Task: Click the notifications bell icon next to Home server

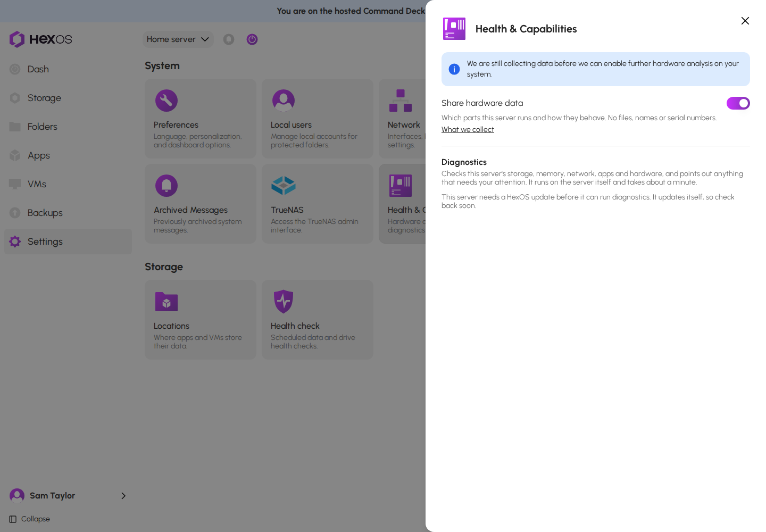Action: [229, 39]
